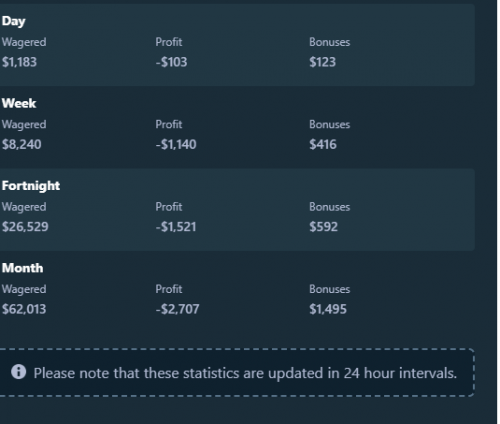Click the Bonuses label in Month row
500x424 pixels.
pos(330,289)
